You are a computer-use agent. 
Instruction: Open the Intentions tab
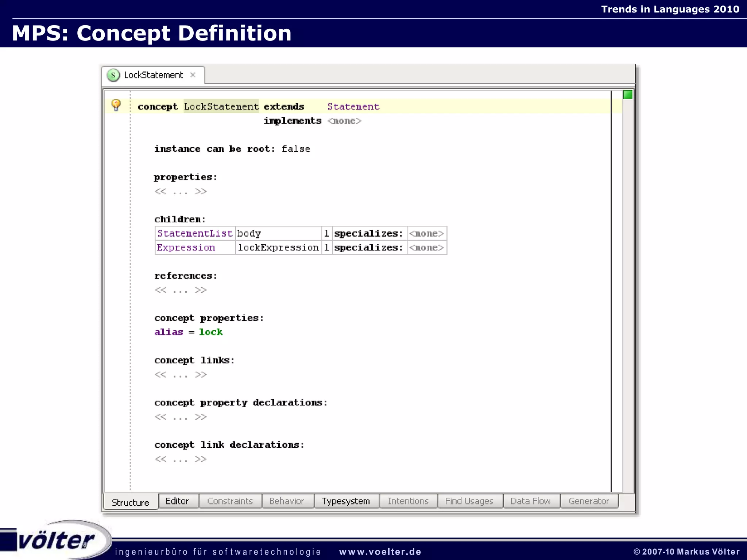coord(408,501)
